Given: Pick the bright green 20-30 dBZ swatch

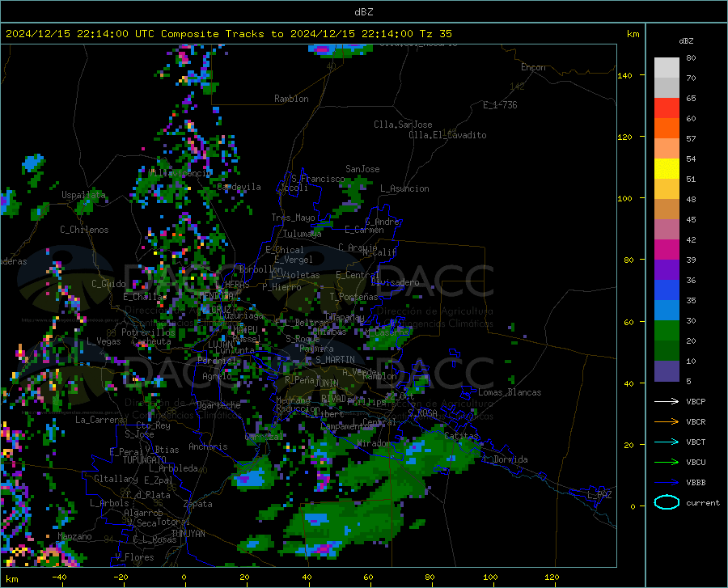Looking at the screenshot, I should [x=667, y=331].
